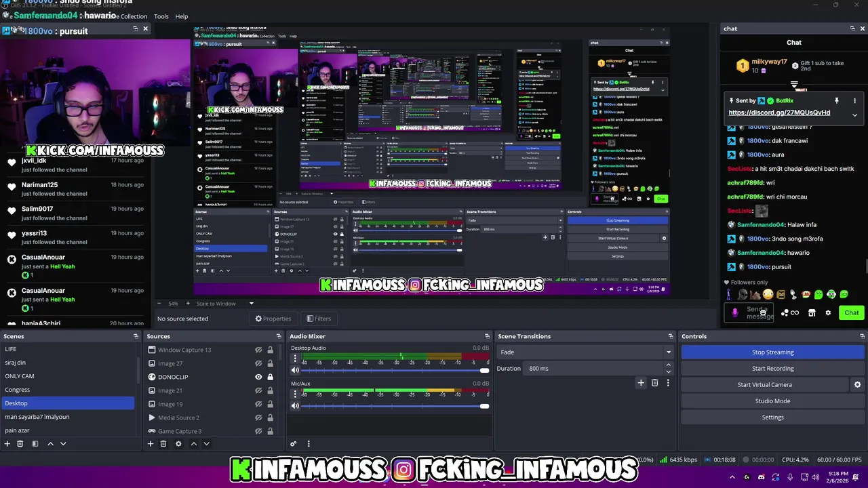Move scene down in Scenes list

[x=63, y=444]
